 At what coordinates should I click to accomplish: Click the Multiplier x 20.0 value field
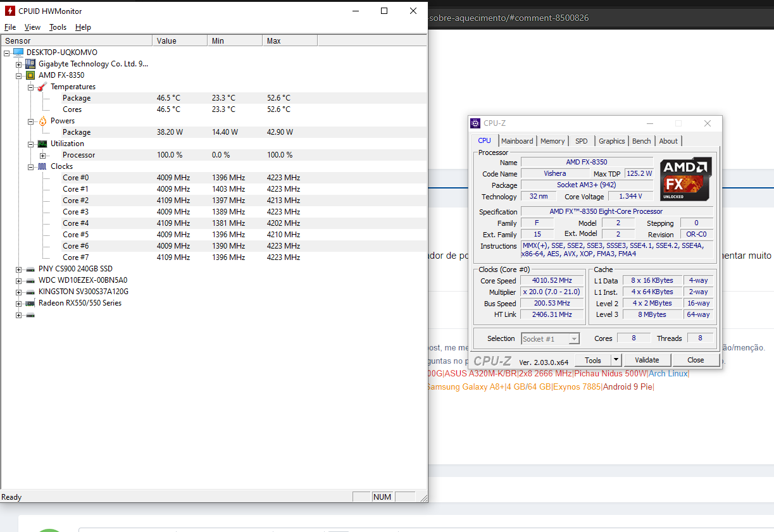coord(552,292)
